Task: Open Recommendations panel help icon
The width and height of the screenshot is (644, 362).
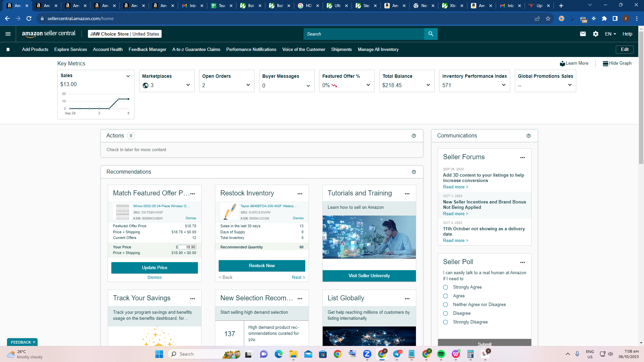Action: point(414,172)
